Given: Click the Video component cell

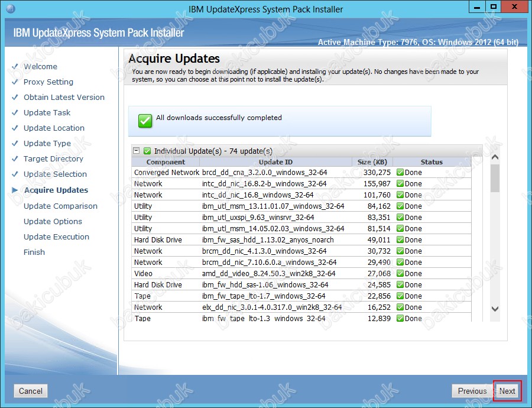Looking at the screenshot, I should pos(143,274).
